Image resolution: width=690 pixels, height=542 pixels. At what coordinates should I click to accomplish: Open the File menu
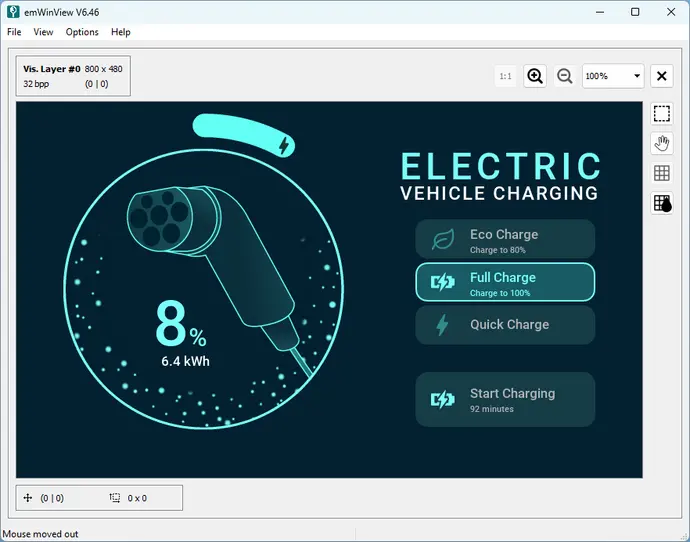14,32
